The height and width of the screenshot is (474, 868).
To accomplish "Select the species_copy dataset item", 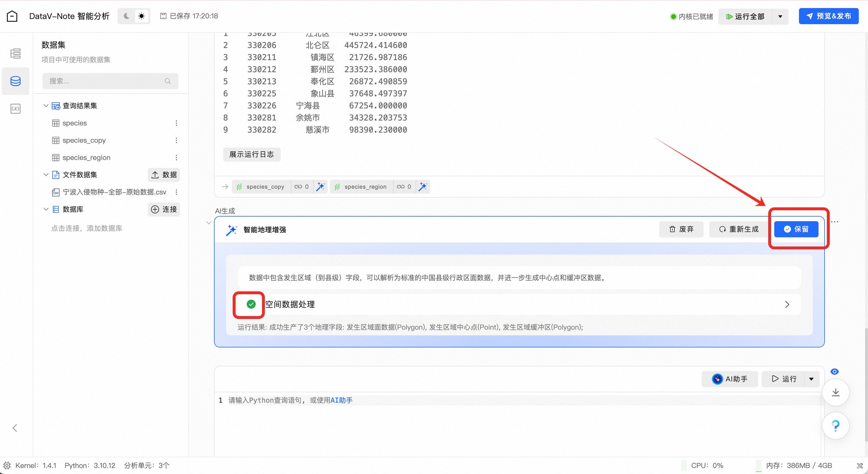I will point(84,140).
